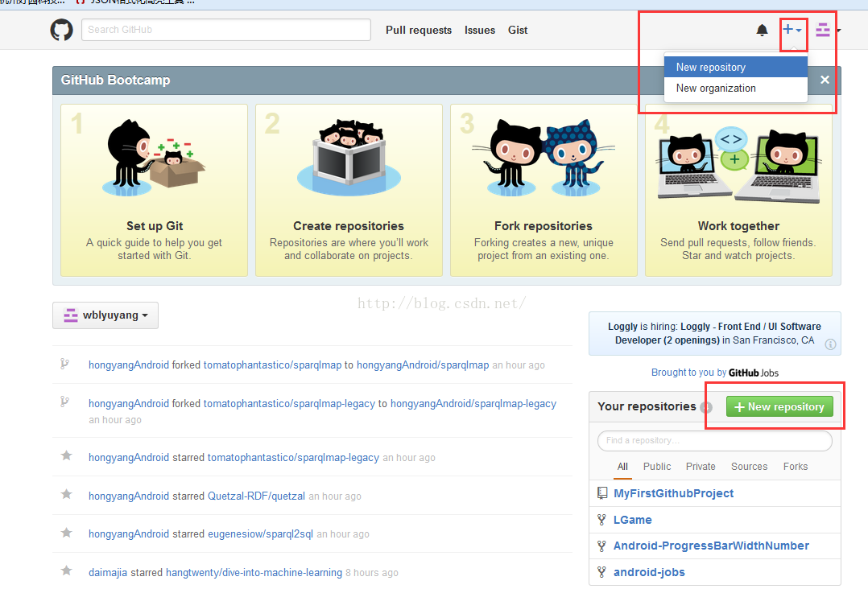
Task: Click star icon beside Quetzal-RDF/quetzal event
Action: (66, 494)
